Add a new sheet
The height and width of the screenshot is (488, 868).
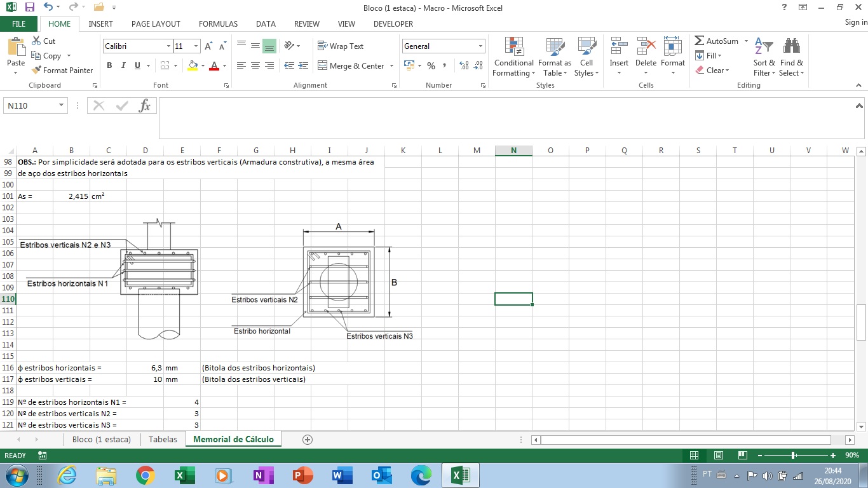coord(308,439)
